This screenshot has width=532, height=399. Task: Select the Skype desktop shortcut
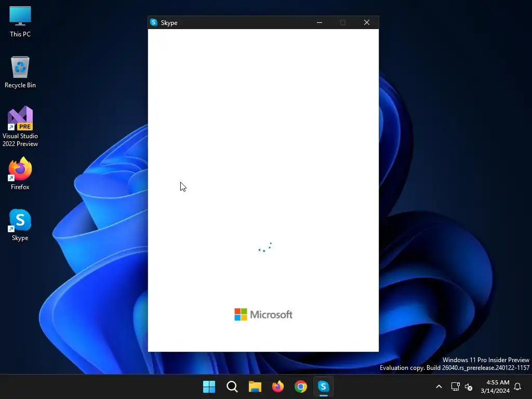point(20,225)
